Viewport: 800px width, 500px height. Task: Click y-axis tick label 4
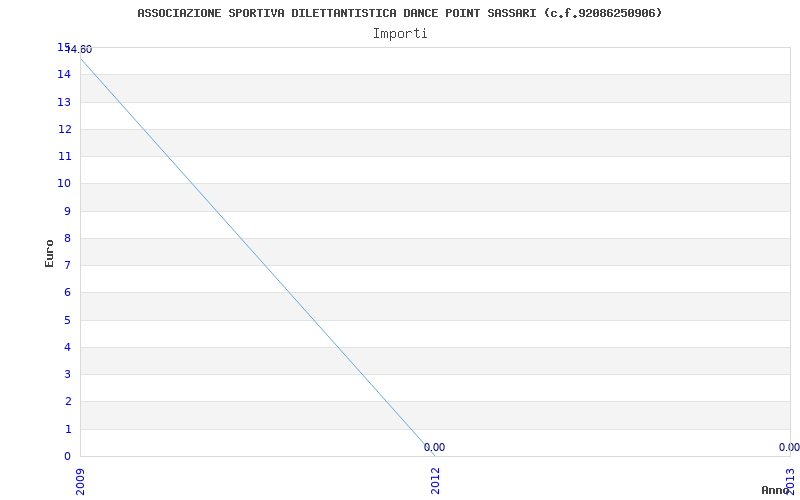pyautogui.click(x=67, y=347)
